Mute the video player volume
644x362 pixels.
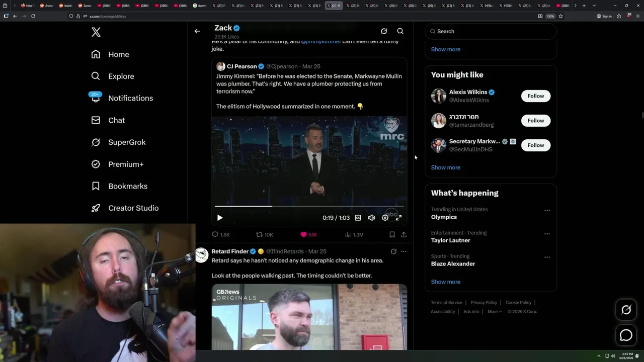coord(371,218)
